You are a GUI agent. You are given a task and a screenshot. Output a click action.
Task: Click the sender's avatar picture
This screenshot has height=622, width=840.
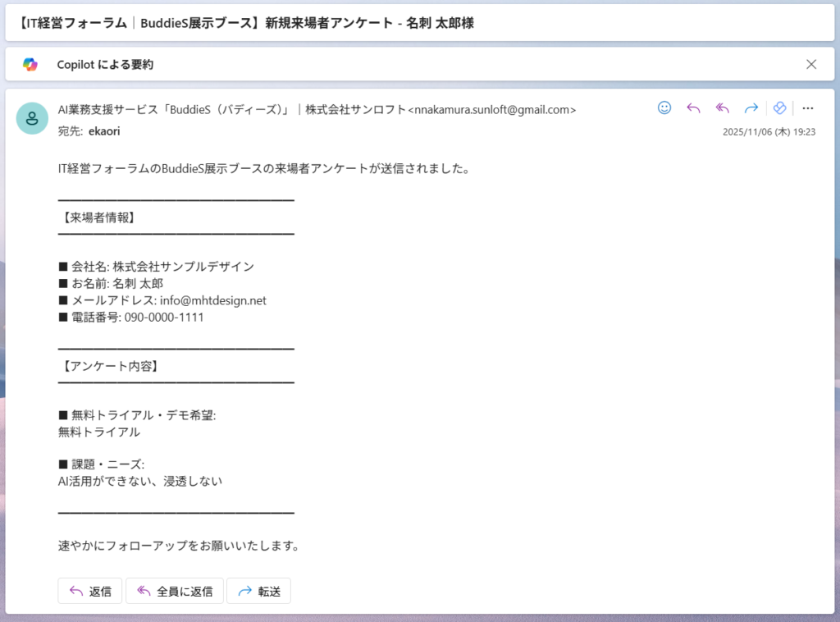[32, 118]
